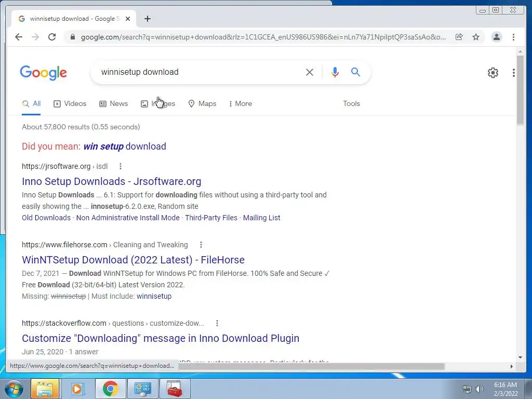Screen dimensions: 532x399
Task: Click 'Jun 25, 2020 · 1 answer' text
Action: point(60,352)
